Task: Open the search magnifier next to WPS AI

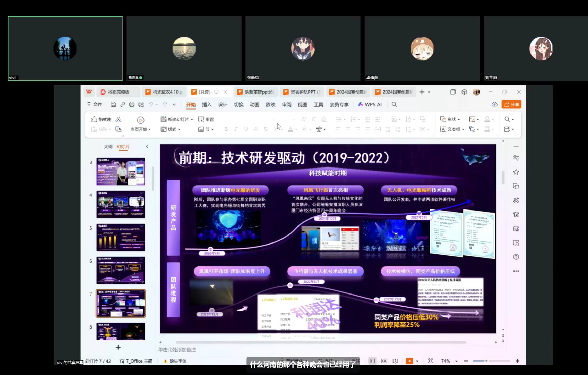Action: [394, 105]
